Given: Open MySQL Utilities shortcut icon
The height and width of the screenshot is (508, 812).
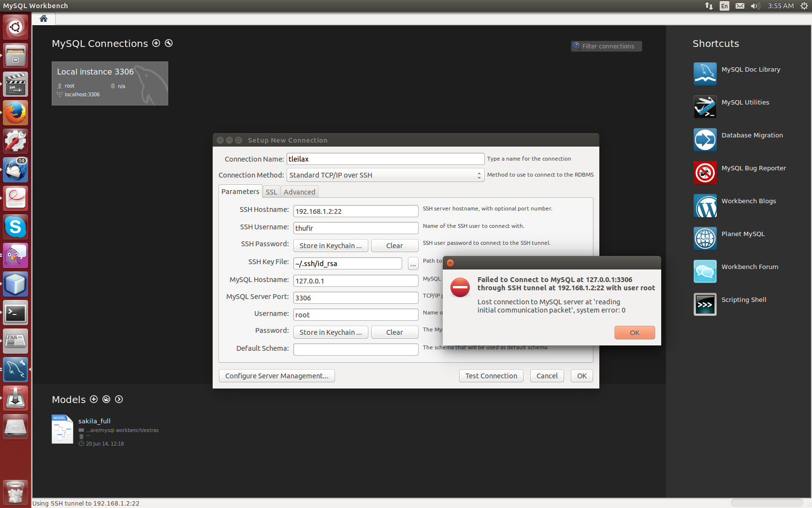Looking at the screenshot, I should (705, 107).
